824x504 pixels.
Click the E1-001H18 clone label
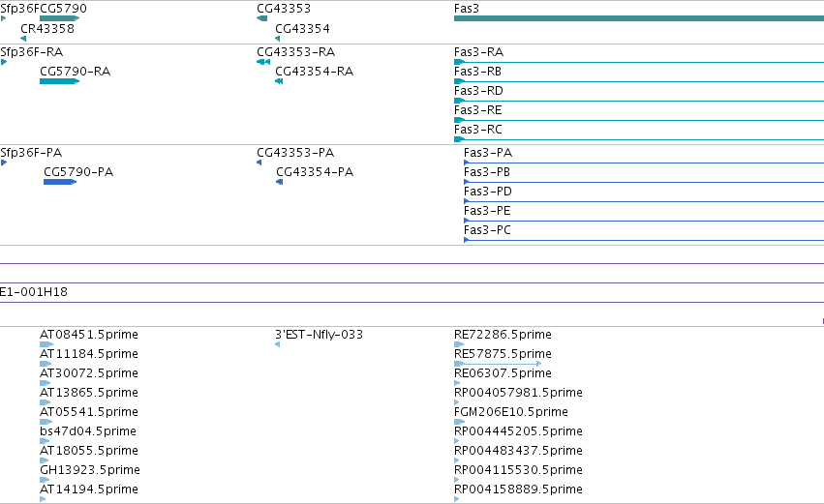(34, 292)
